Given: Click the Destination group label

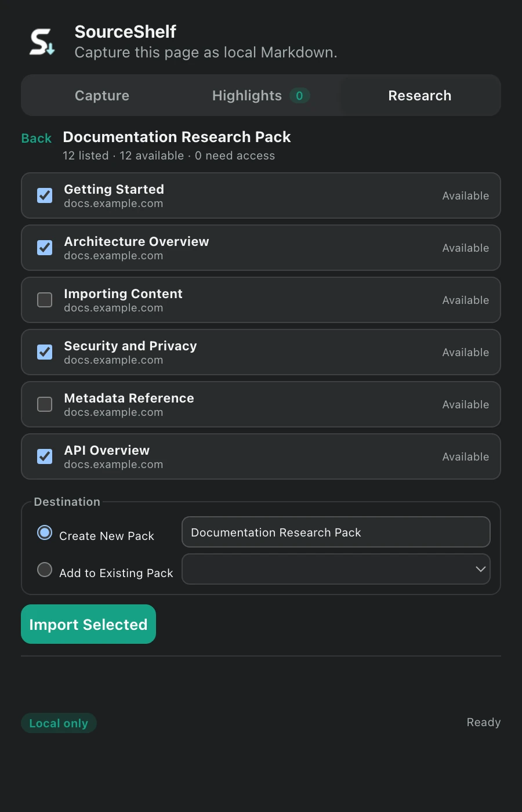Looking at the screenshot, I should (67, 502).
